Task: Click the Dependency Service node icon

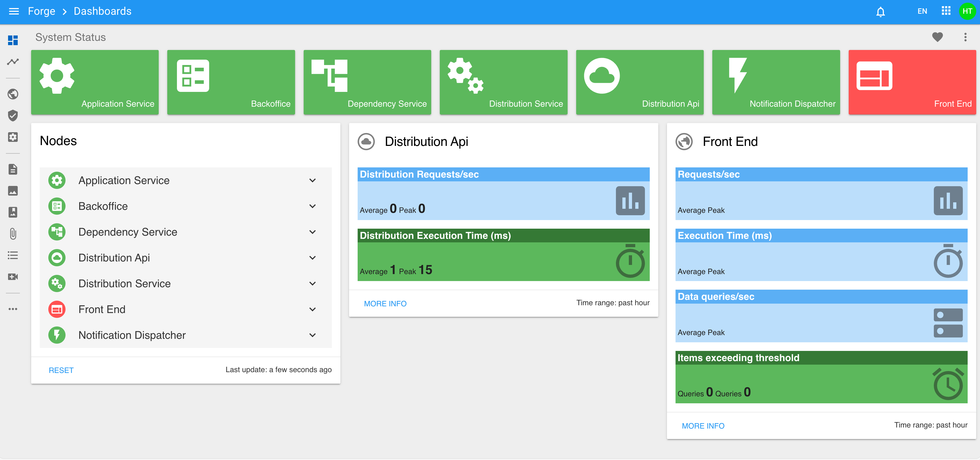Action: click(57, 232)
